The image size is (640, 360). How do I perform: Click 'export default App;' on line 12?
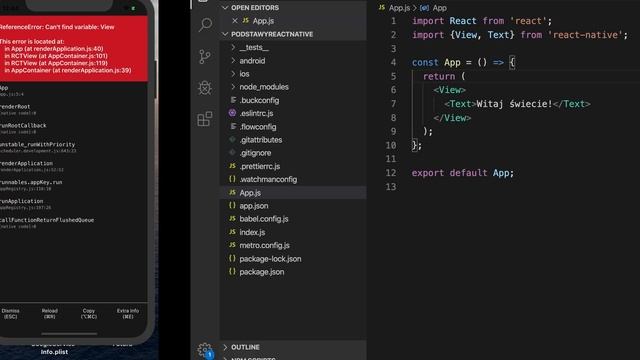pos(462,173)
